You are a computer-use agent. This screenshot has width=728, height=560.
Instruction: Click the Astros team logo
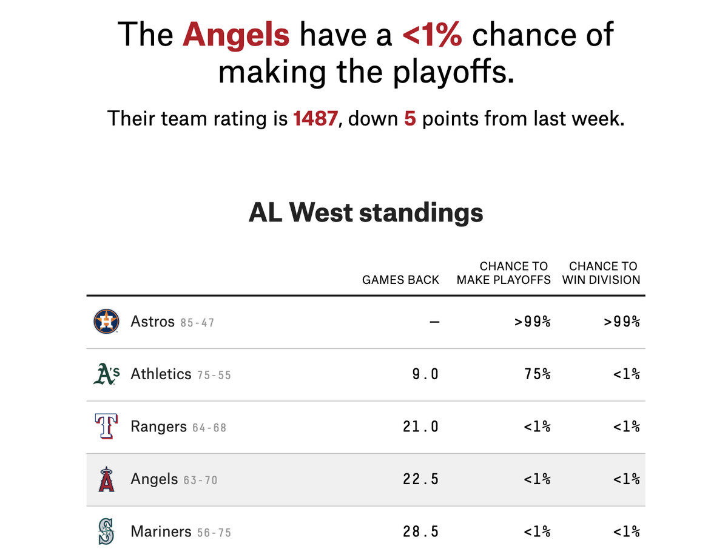106,322
